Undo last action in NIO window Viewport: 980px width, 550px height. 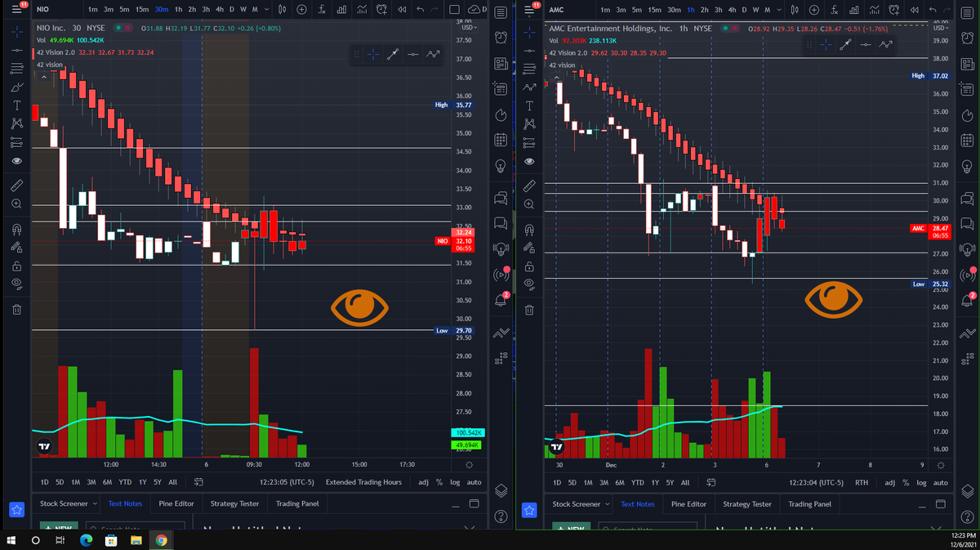421,9
